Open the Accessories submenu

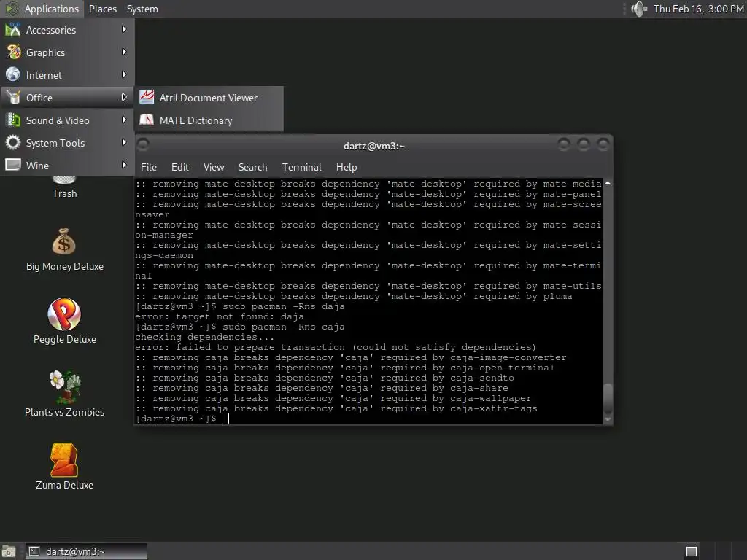click(67, 29)
